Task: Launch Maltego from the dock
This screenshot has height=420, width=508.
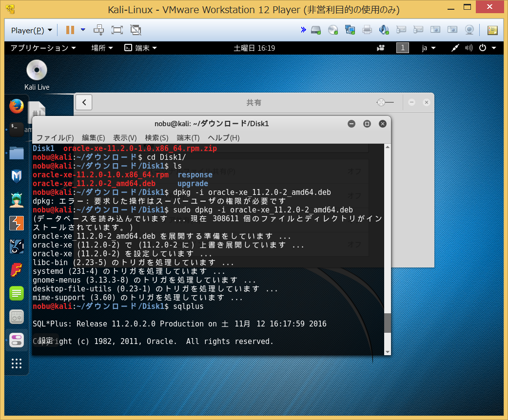Action: coord(16,176)
